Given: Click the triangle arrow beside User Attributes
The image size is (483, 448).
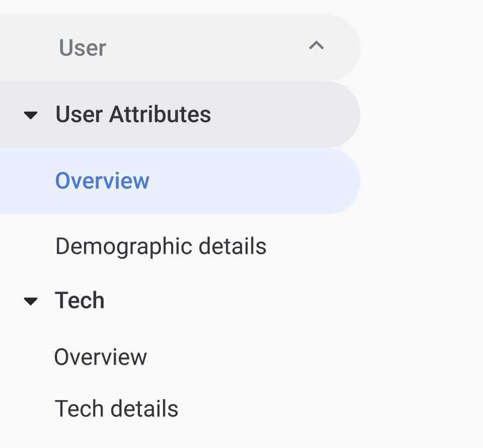Looking at the screenshot, I should (x=31, y=115).
